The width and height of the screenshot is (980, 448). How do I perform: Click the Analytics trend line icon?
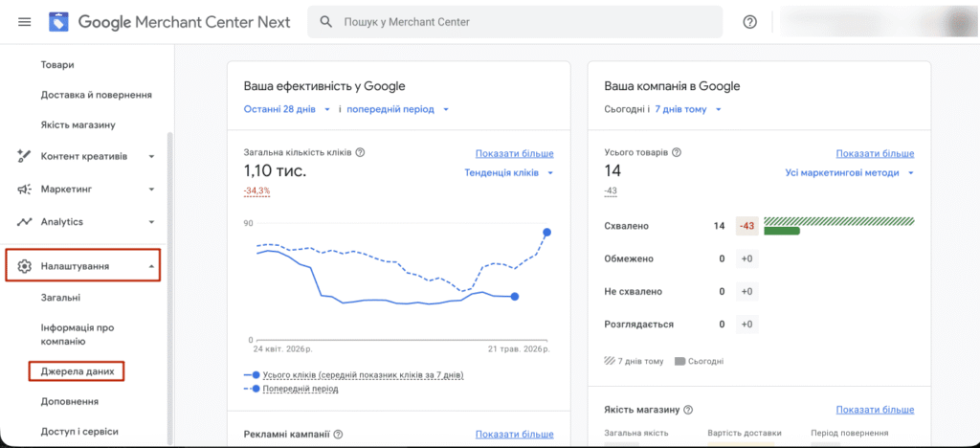point(24,221)
